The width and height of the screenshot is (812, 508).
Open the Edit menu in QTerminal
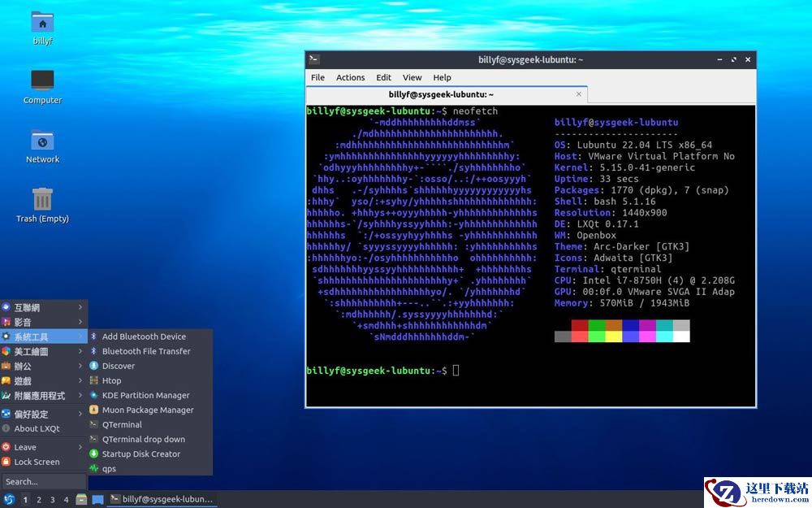click(x=384, y=77)
